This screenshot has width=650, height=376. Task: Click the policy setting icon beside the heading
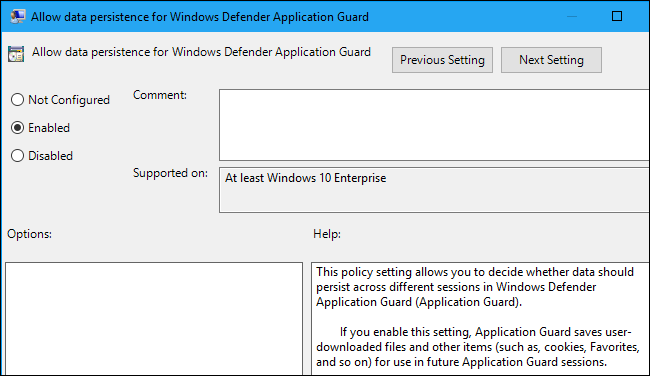click(x=16, y=54)
